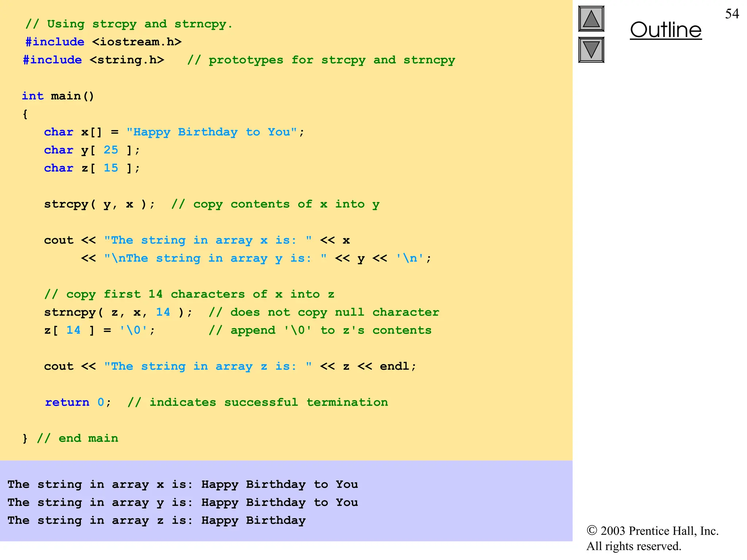747x560 pixels.
Task: Click the up arrow navigation button
Action: (x=591, y=19)
